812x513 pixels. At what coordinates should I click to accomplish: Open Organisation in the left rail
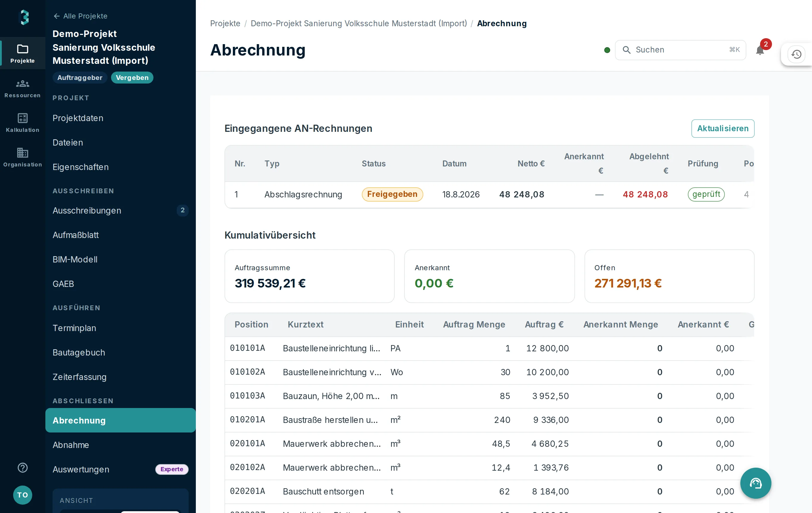pyautogui.click(x=23, y=157)
